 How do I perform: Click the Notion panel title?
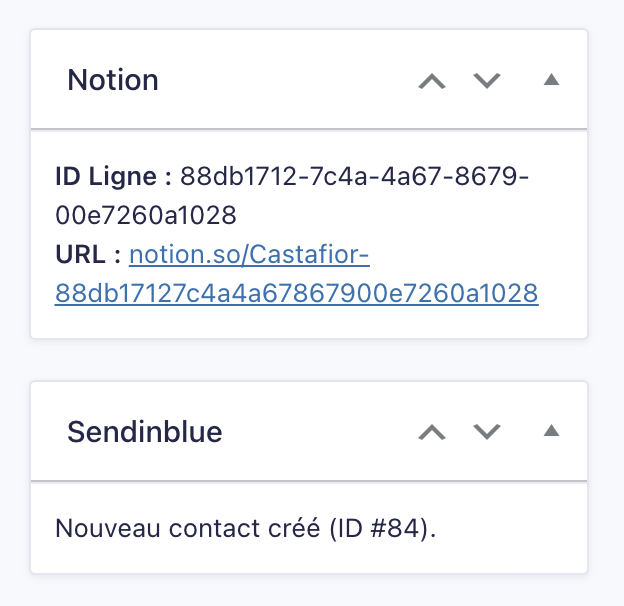113,81
